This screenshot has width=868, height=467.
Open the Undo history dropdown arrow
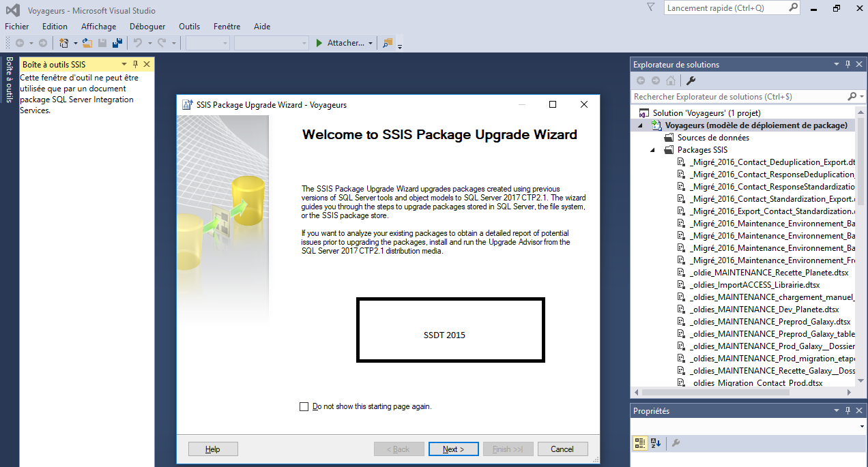pos(149,44)
